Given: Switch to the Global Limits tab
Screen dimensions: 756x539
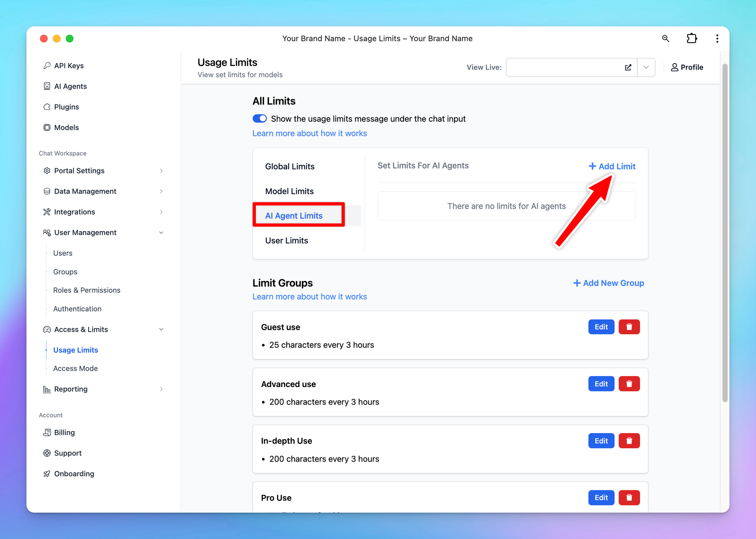Looking at the screenshot, I should [290, 167].
